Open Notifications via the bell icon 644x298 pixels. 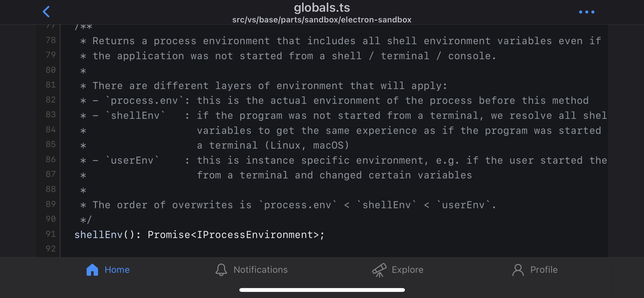pos(221,269)
